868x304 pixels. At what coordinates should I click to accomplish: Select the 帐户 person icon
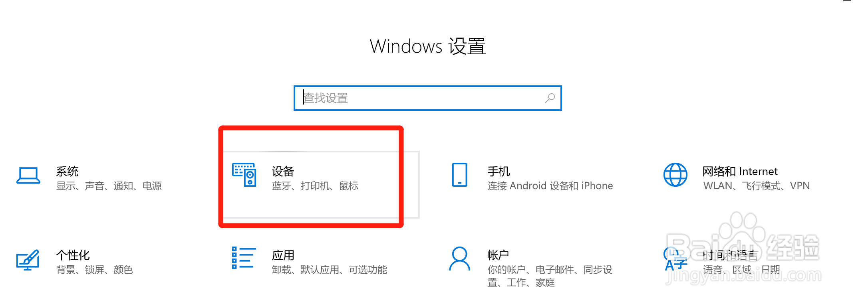(459, 259)
